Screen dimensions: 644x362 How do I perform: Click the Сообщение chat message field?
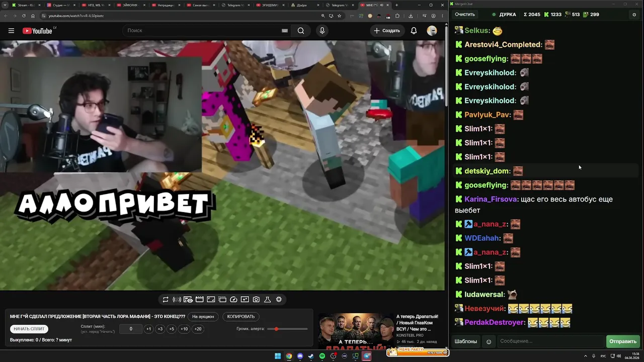pyautogui.click(x=551, y=341)
